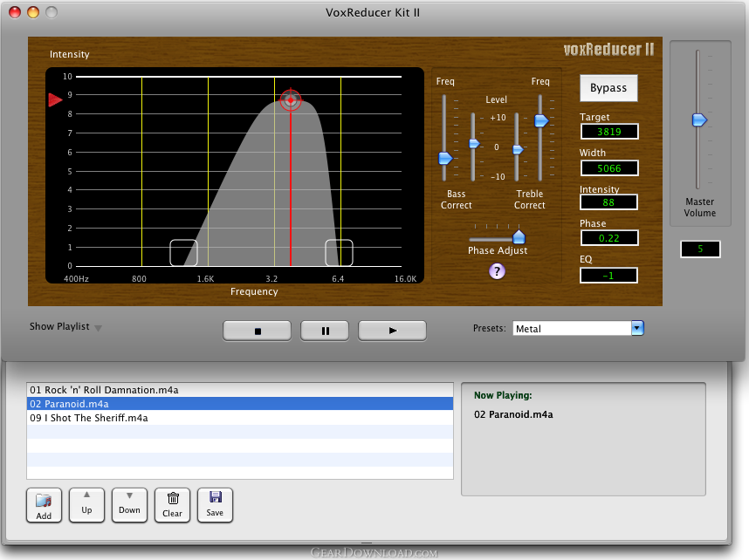This screenshot has width=749, height=560.
Task: Move selected track Down
Action: tap(129, 506)
